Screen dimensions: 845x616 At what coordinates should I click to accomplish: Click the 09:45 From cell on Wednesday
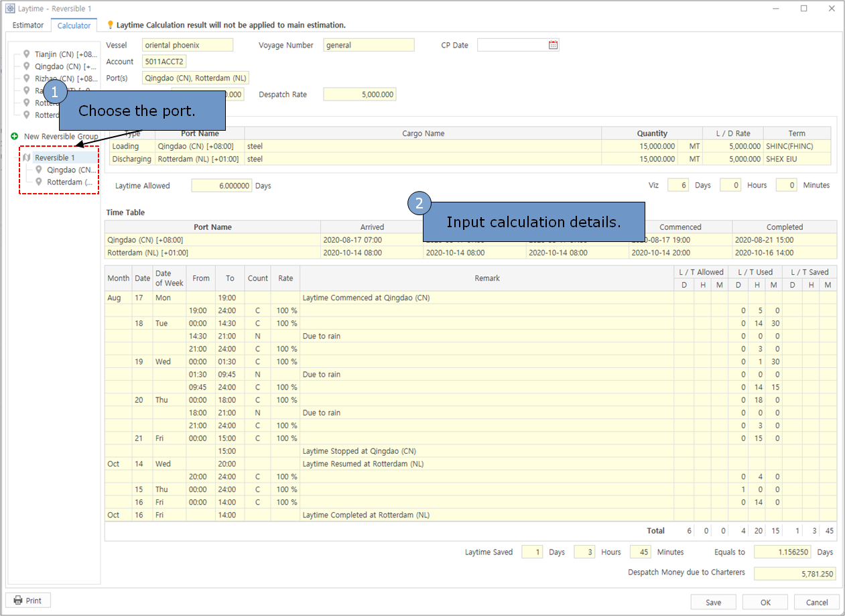click(x=200, y=387)
